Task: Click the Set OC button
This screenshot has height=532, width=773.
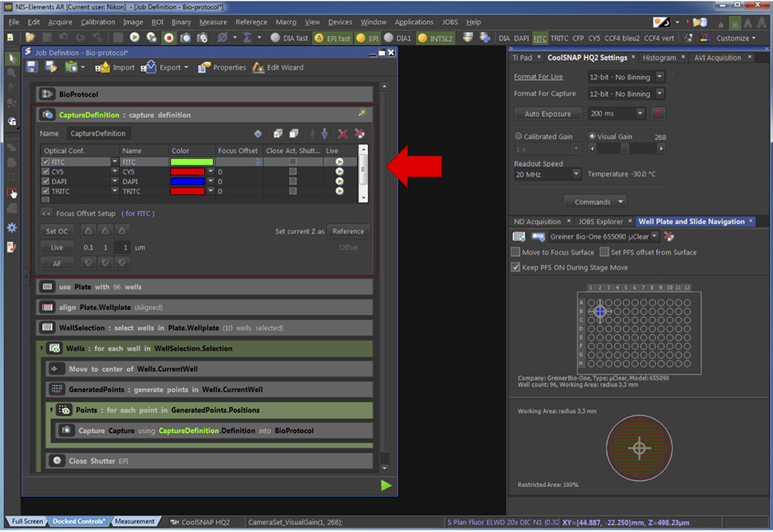Action: click(56, 231)
